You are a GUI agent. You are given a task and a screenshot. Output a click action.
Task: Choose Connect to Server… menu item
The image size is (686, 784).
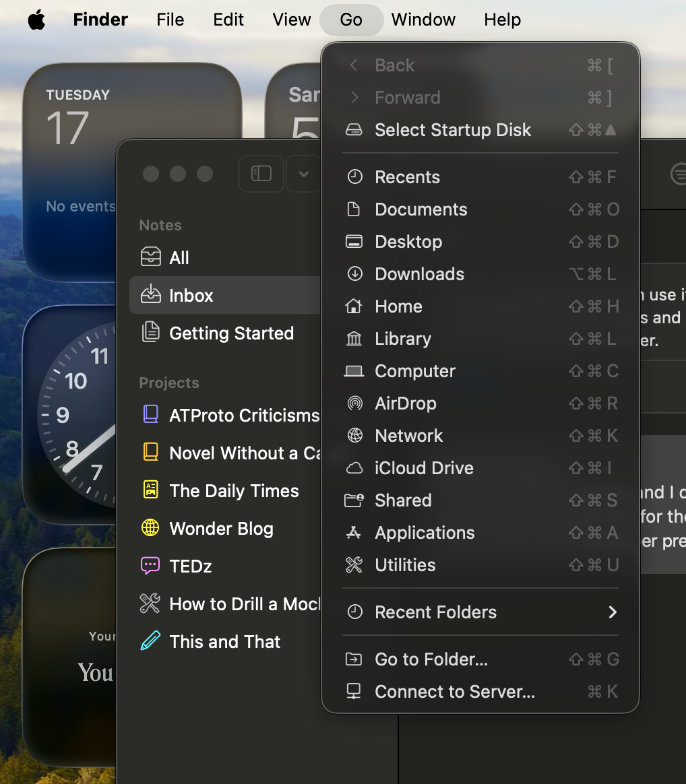click(480, 692)
